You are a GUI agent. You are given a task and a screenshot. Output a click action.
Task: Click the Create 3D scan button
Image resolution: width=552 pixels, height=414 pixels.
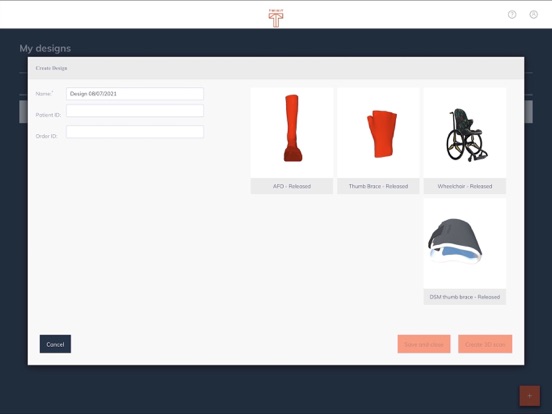coord(485,344)
